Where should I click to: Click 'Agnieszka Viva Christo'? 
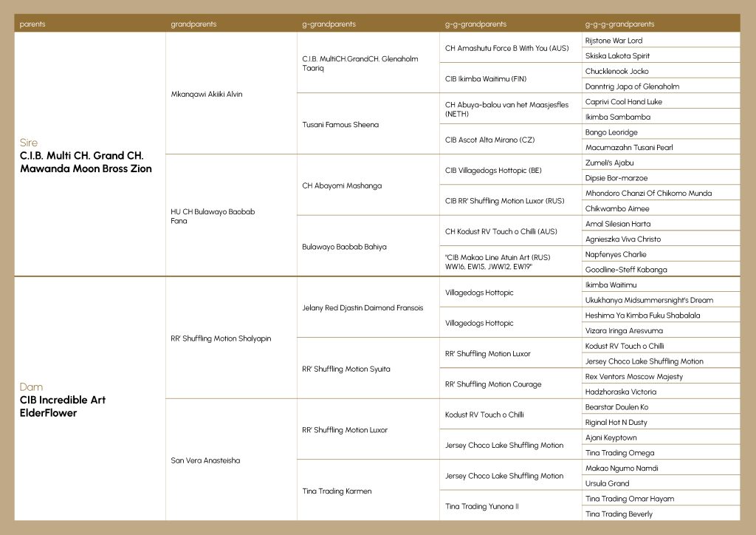click(623, 239)
